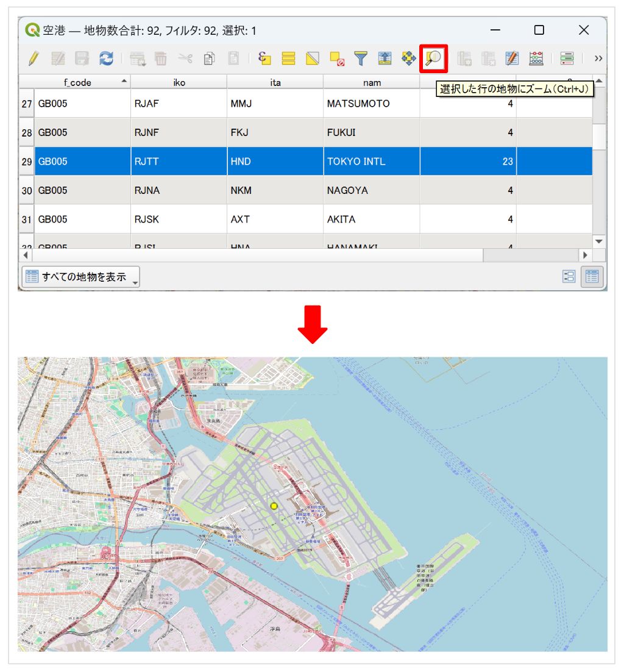Select row number 27 header
Viewport: 624px width, 672px height.
27,104
